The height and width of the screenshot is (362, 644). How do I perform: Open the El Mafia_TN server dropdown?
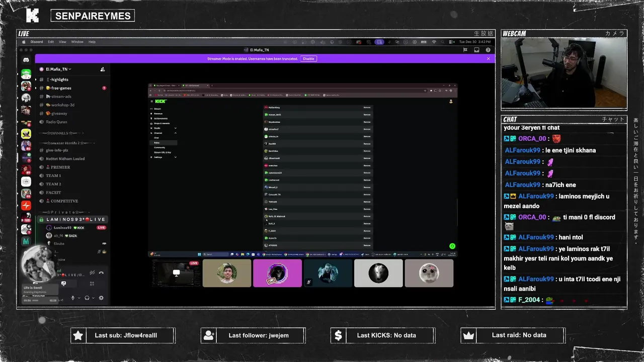click(58, 69)
